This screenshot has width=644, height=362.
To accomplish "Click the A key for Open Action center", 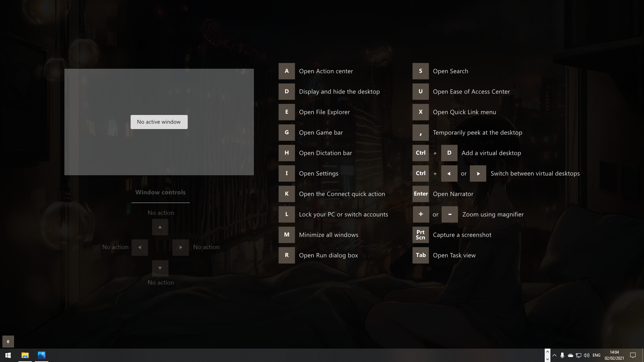I will coord(286,71).
